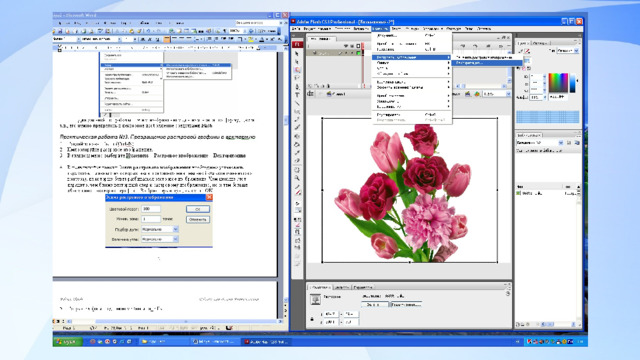Click the Edit Scene icon on edit bar

point(468,94)
